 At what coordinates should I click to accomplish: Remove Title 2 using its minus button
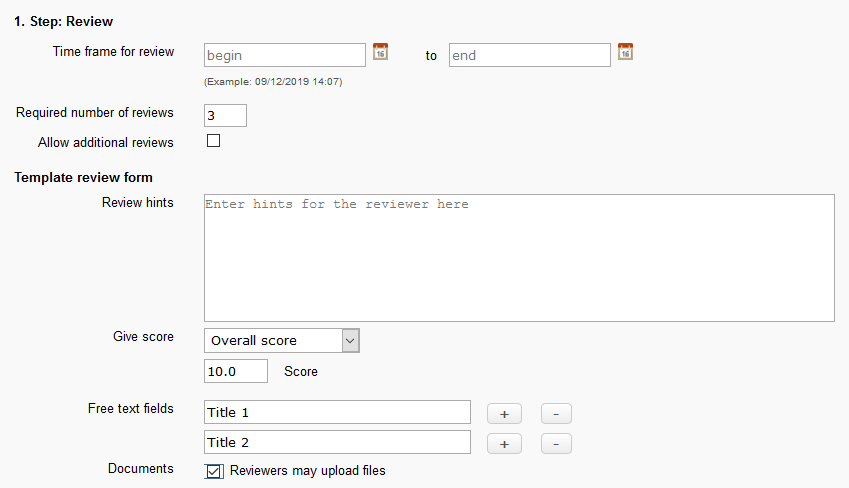point(556,444)
